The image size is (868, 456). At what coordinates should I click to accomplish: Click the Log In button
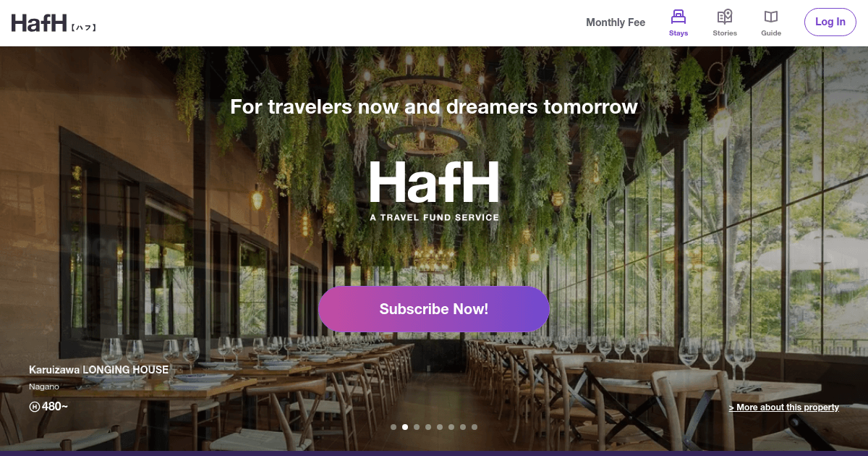pos(830,22)
